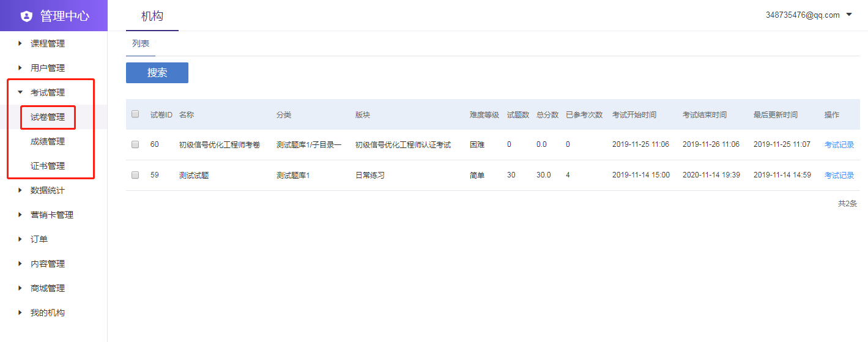The image size is (868, 342).
Task: Collapse the 考试管理 sidebar section
Action: click(47, 92)
